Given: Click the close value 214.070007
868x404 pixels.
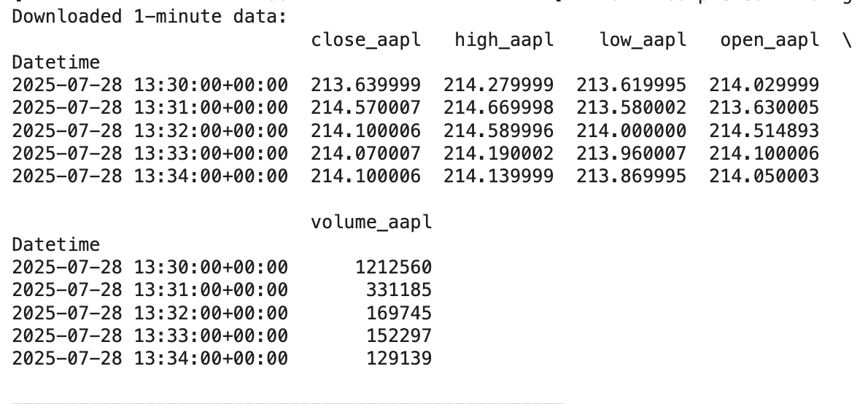Looking at the screenshot, I should tap(366, 154).
